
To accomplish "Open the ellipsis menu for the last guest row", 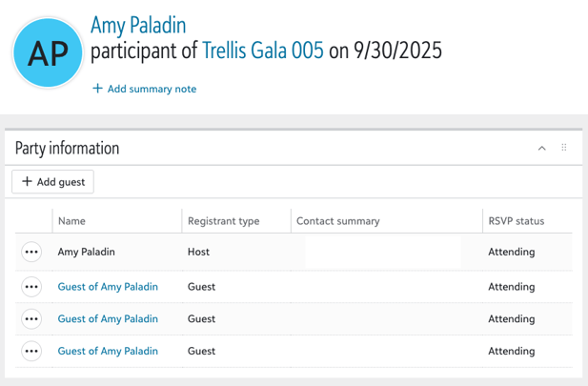I will coord(31,351).
